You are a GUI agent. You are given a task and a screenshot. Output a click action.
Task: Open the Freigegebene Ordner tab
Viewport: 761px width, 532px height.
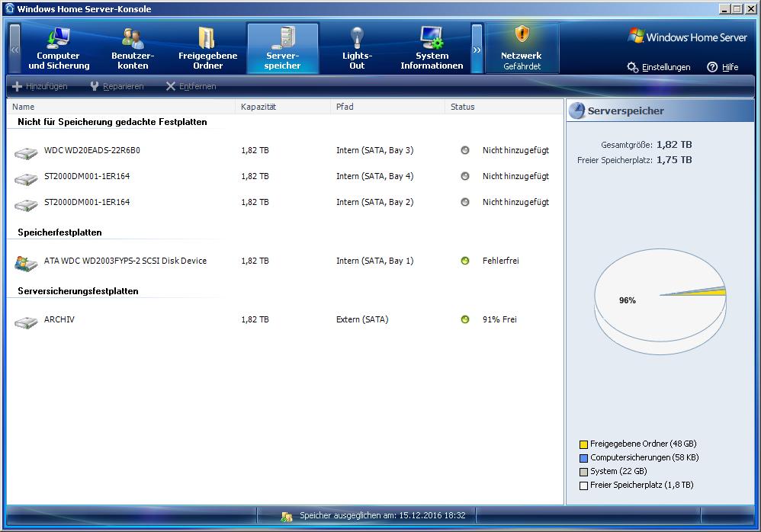tap(207, 49)
